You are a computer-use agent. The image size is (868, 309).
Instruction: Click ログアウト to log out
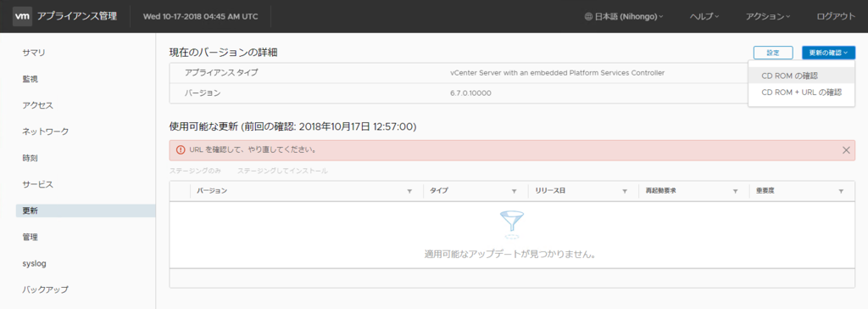coord(836,17)
